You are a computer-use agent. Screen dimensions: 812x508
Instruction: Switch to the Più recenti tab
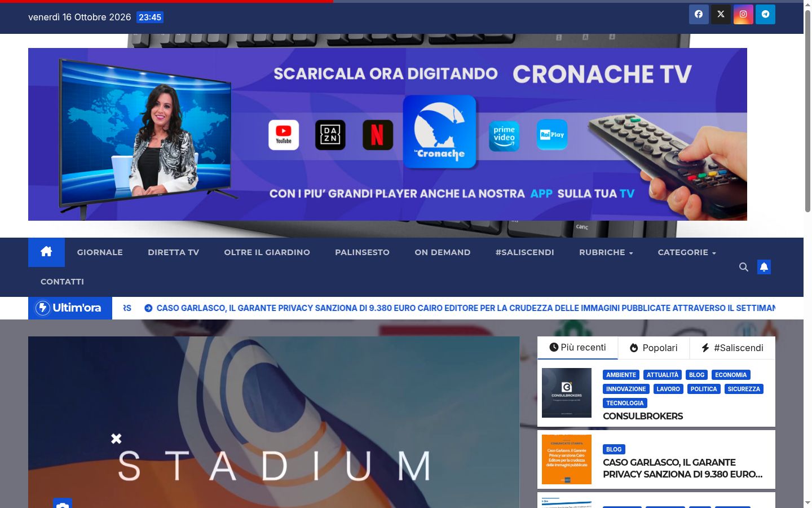(577, 348)
